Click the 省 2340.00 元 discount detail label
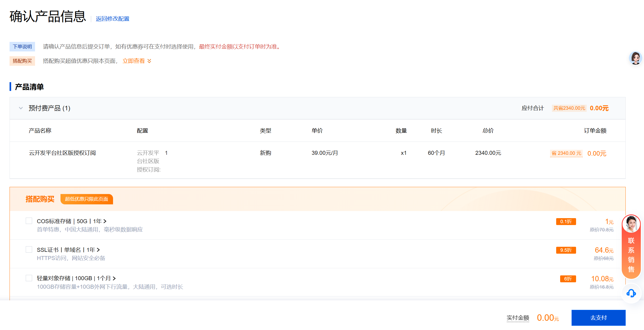This screenshot has height=330, width=644. tap(566, 153)
